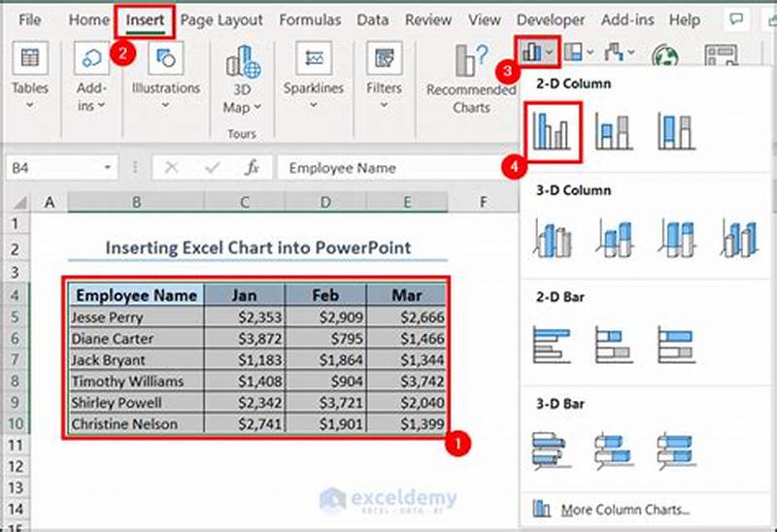
Task: Select 2-D Clustered Column chart
Action: [552, 131]
